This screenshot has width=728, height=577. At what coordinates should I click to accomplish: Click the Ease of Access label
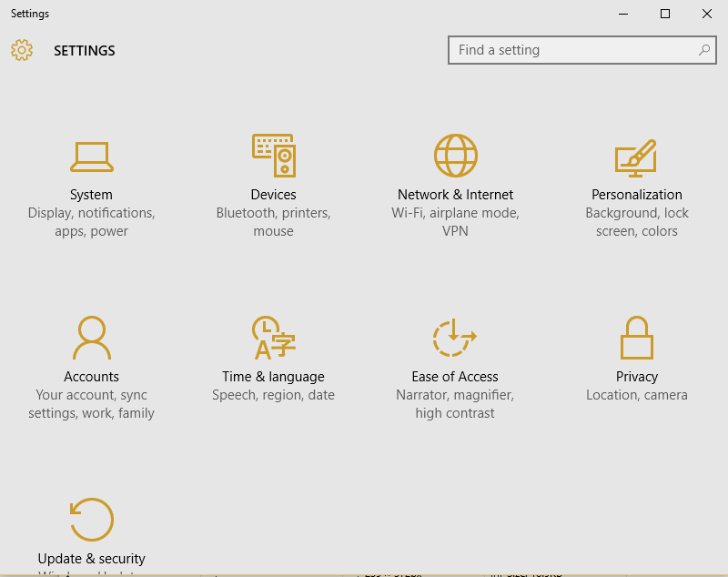point(455,377)
